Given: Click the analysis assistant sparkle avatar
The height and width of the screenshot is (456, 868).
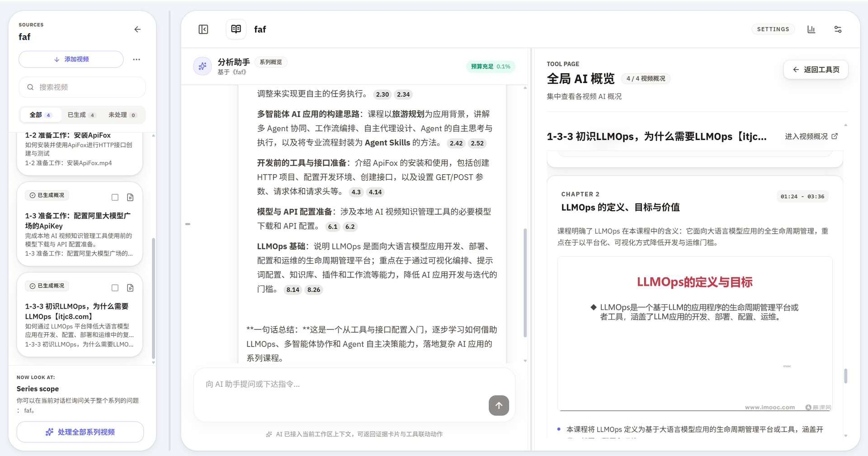Looking at the screenshot, I should point(203,66).
